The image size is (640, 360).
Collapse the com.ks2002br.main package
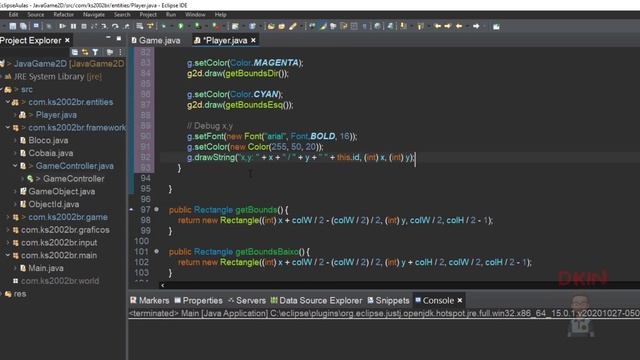(8, 255)
